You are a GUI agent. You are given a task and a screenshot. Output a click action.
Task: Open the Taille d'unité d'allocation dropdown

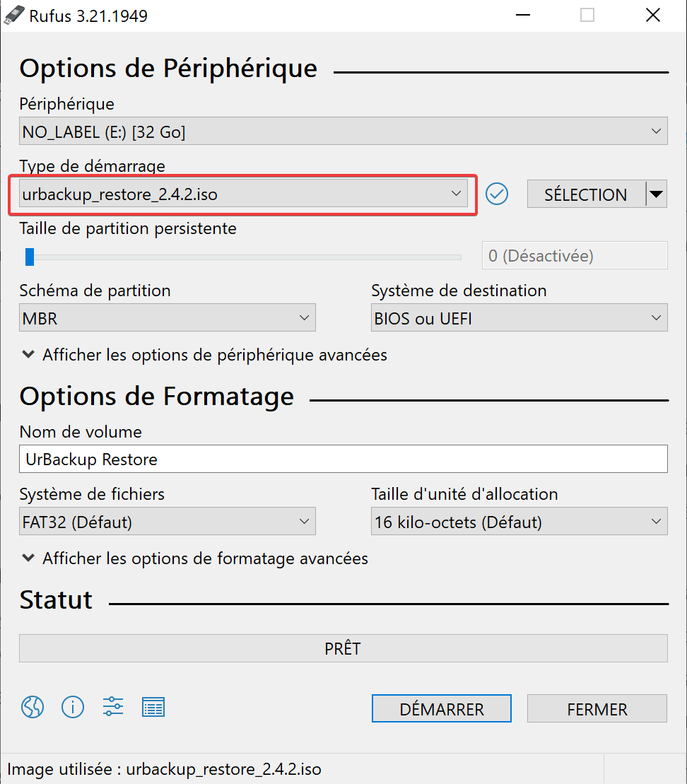(519, 522)
